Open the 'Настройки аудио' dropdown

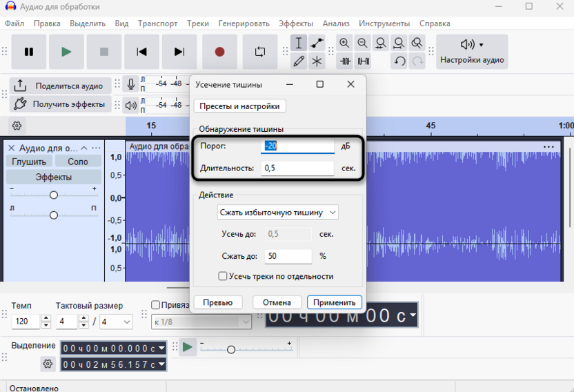tap(472, 52)
